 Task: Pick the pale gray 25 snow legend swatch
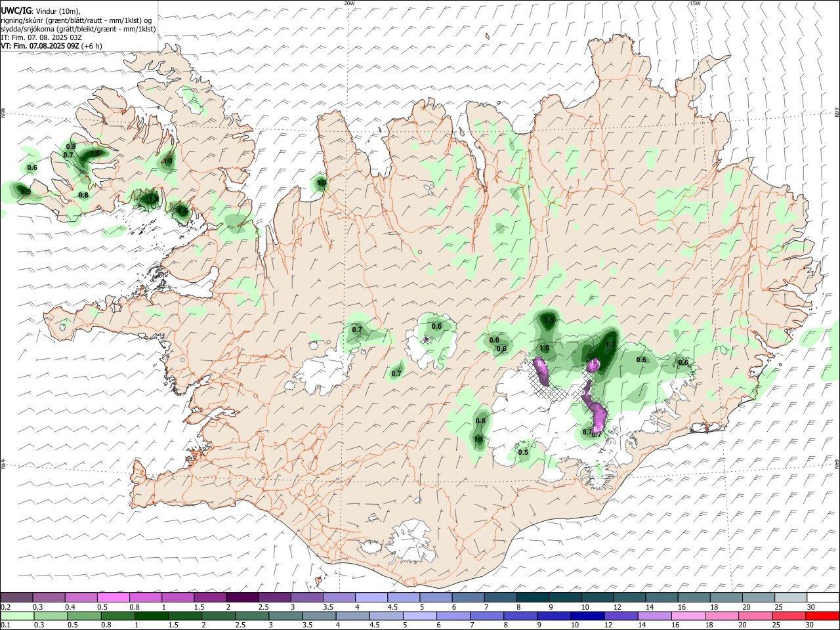pyautogui.click(x=791, y=598)
